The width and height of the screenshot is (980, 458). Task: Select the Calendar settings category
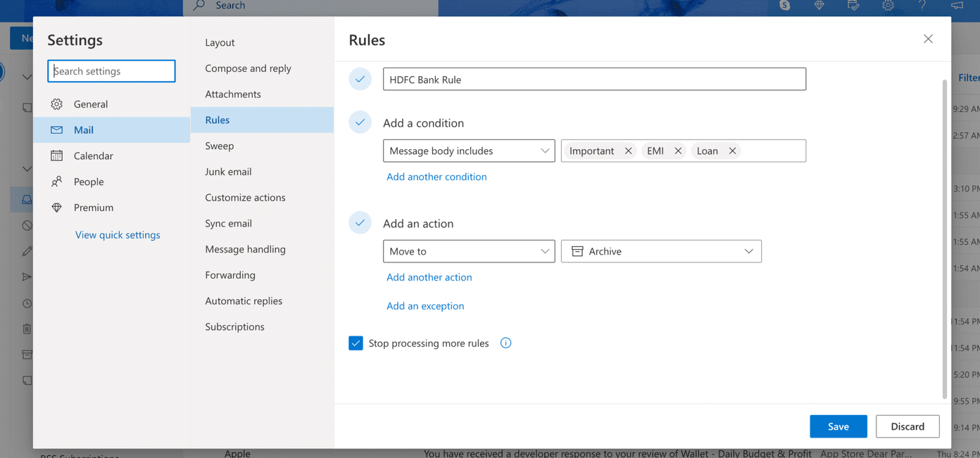[111, 155]
